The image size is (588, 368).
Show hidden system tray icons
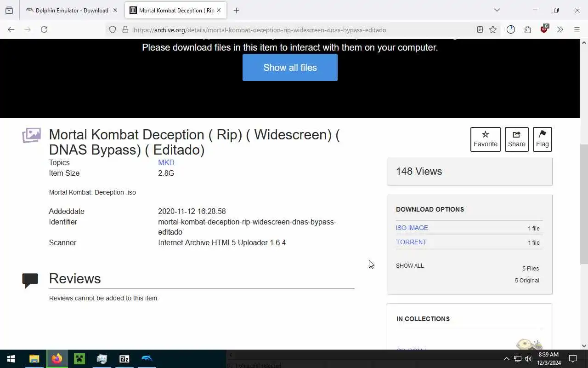(506, 359)
